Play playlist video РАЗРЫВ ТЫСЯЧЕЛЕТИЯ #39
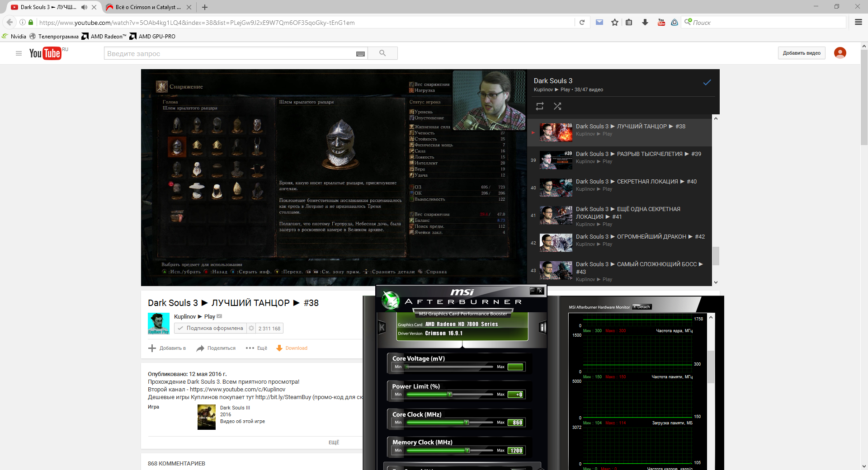 (619, 160)
